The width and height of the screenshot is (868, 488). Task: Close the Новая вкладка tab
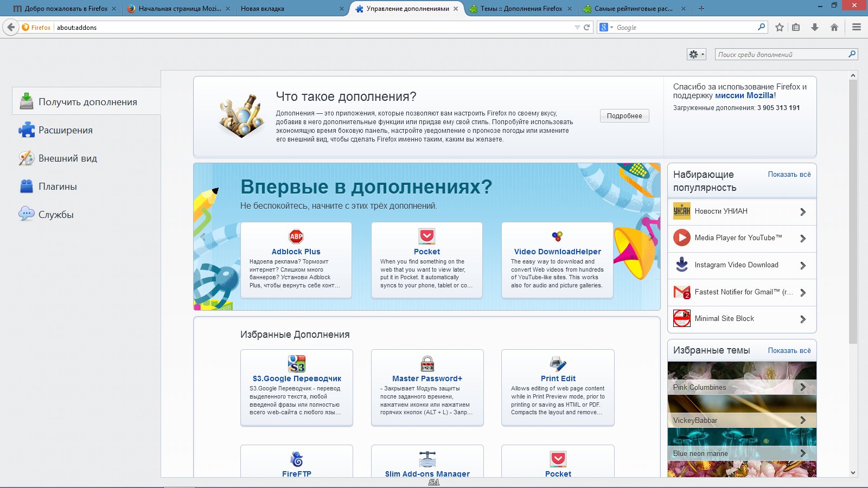tap(341, 9)
